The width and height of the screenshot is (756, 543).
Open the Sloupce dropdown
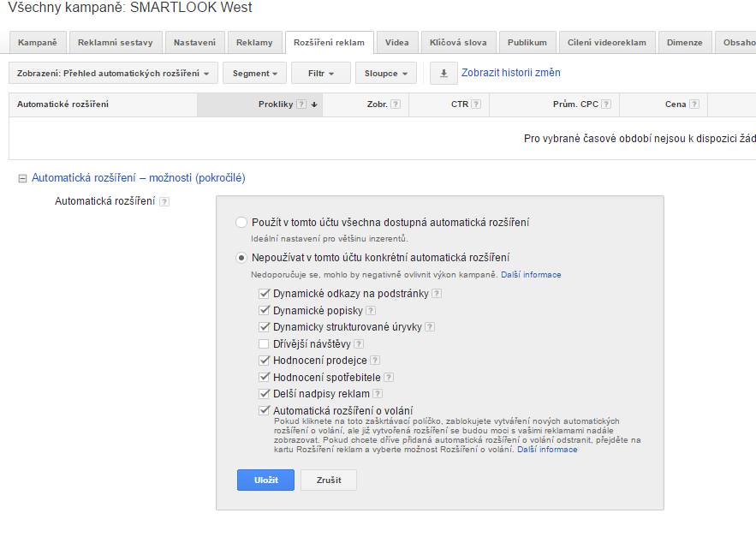click(x=386, y=74)
